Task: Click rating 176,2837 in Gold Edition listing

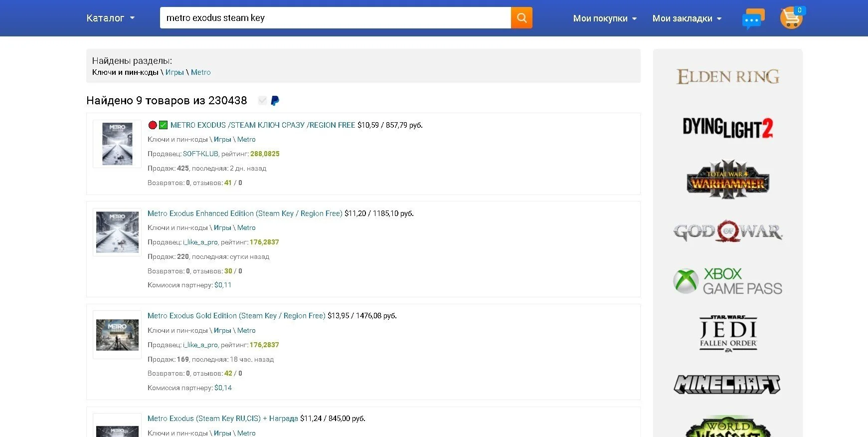Action: 264,345
